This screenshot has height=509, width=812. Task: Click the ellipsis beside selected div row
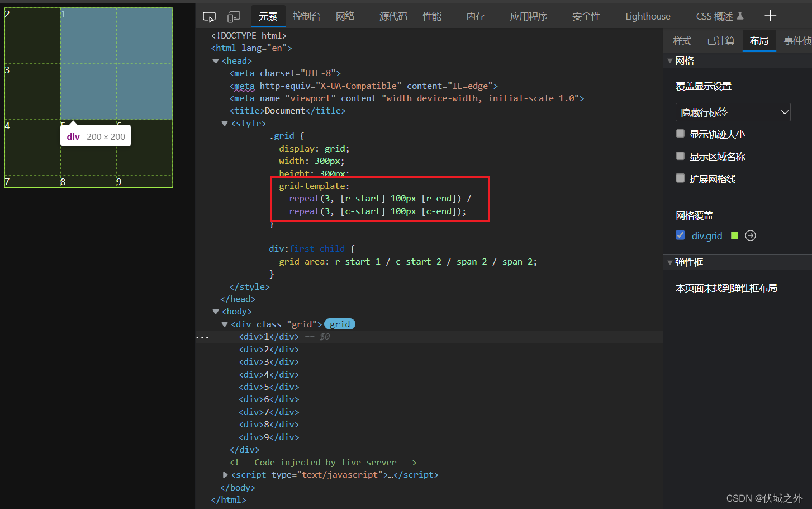click(x=202, y=337)
